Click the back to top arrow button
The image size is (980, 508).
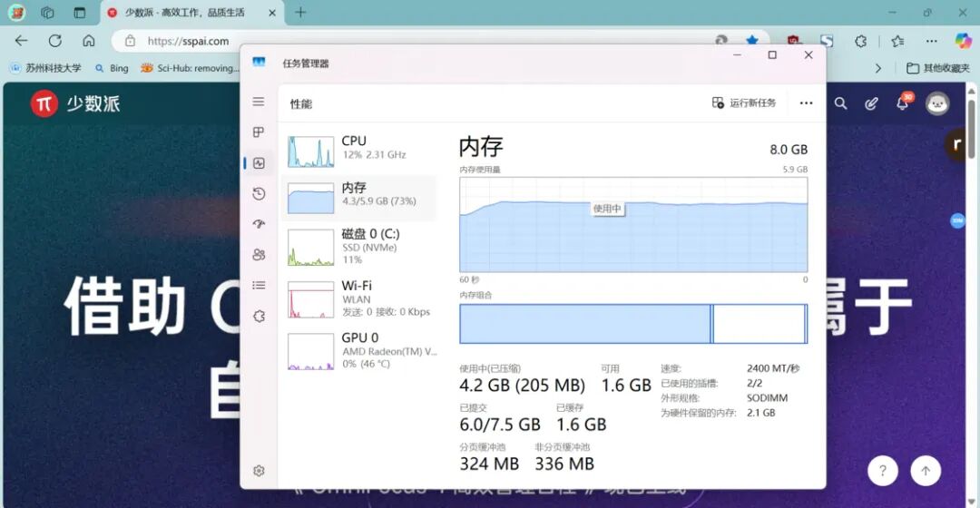click(x=926, y=471)
